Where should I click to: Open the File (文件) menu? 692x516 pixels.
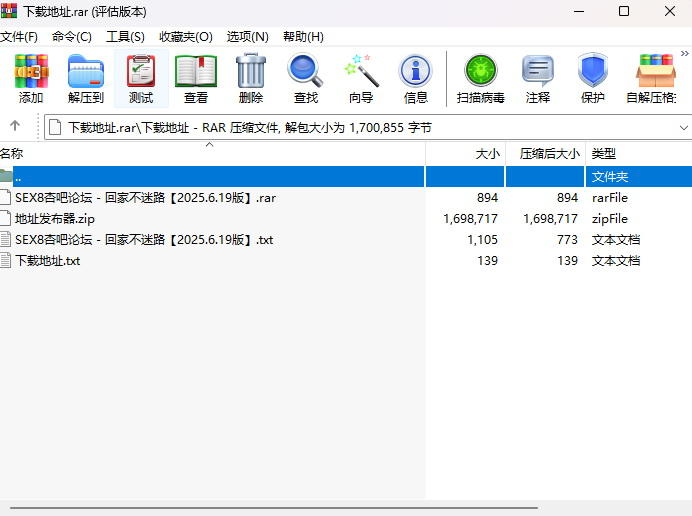pyautogui.click(x=19, y=37)
